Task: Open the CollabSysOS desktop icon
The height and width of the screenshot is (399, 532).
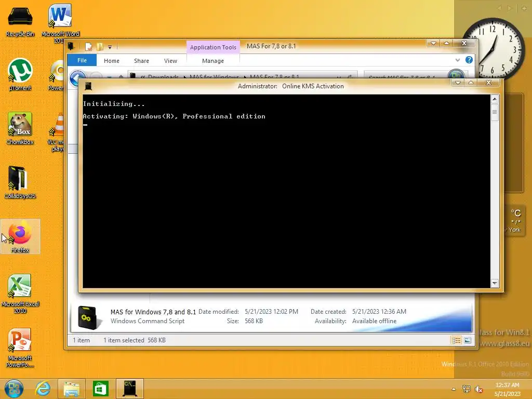Action: [20, 182]
